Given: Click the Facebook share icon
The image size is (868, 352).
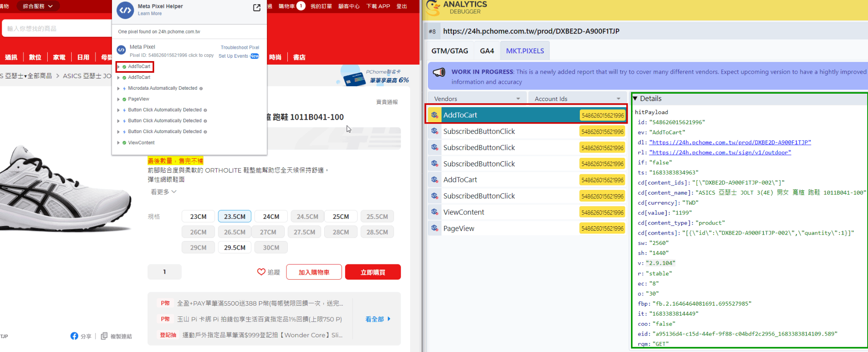Looking at the screenshot, I should coord(74,336).
